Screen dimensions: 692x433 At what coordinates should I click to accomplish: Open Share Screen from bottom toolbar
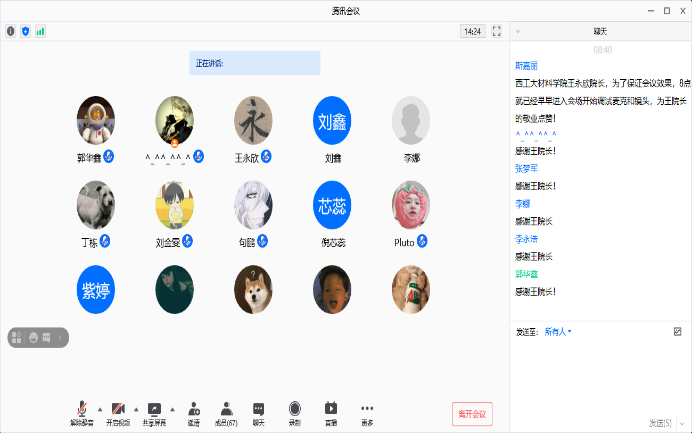coord(154,411)
